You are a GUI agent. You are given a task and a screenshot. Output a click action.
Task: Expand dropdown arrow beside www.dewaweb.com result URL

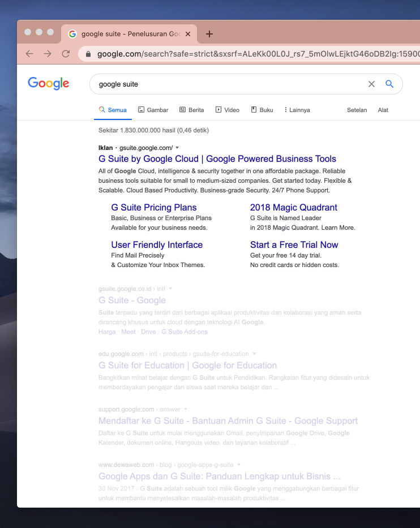(239, 465)
